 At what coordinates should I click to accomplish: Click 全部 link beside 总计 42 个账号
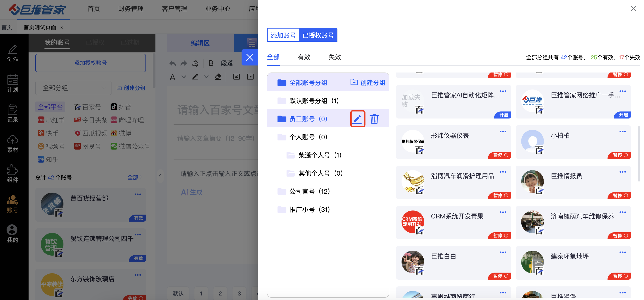point(135,177)
